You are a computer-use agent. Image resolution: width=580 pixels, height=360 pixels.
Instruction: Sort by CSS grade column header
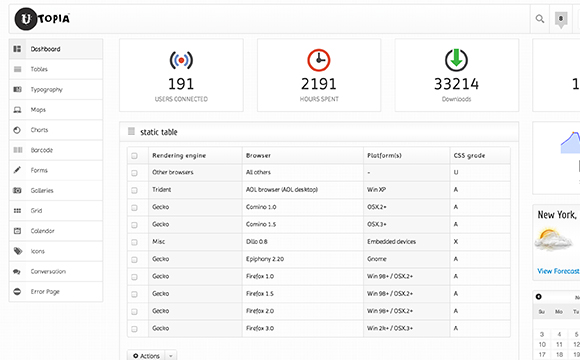[x=469, y=156]
